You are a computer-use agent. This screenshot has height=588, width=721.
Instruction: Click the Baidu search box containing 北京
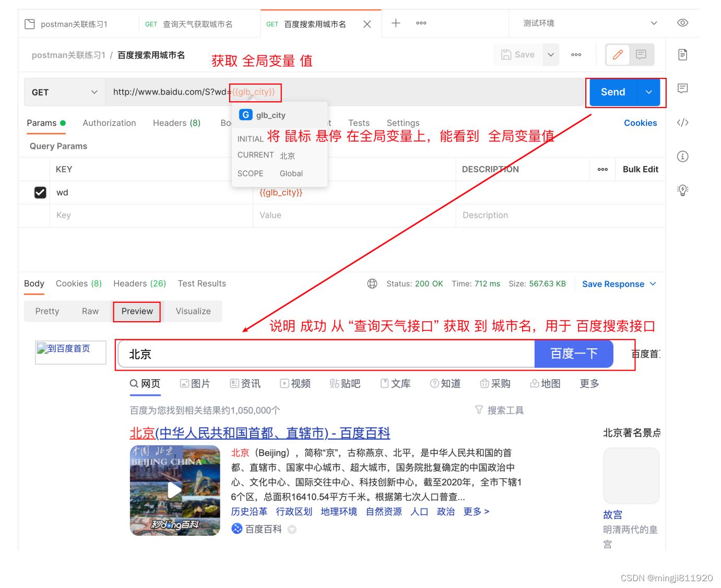coord(327,354)
